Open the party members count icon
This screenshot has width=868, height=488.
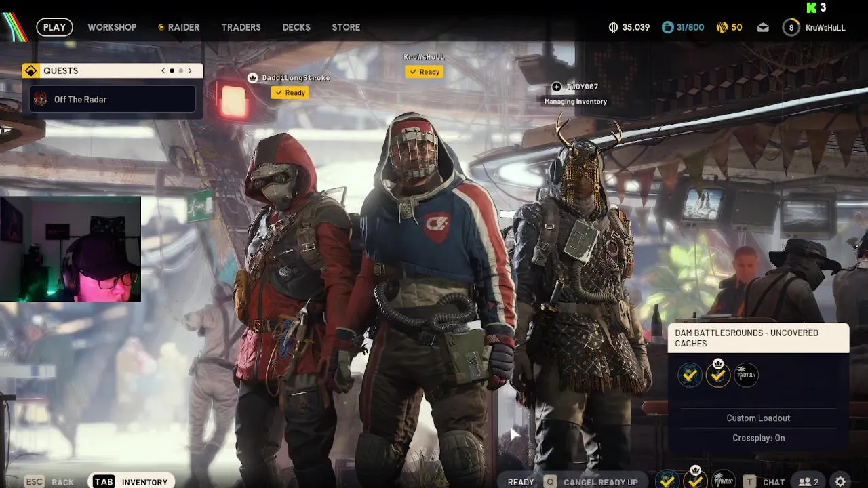click(x=808, y=482)
